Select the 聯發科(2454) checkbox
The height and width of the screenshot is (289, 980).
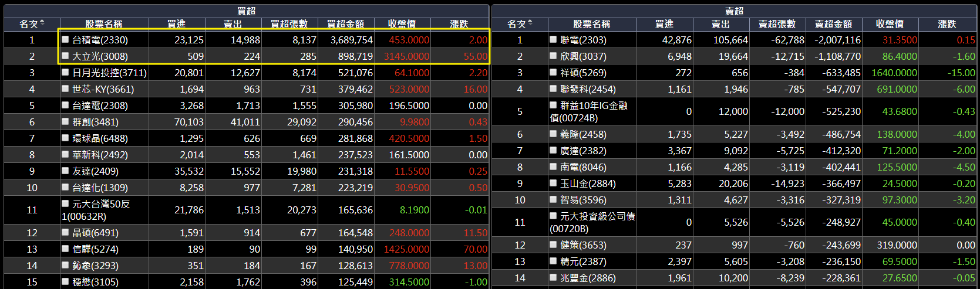553,89
